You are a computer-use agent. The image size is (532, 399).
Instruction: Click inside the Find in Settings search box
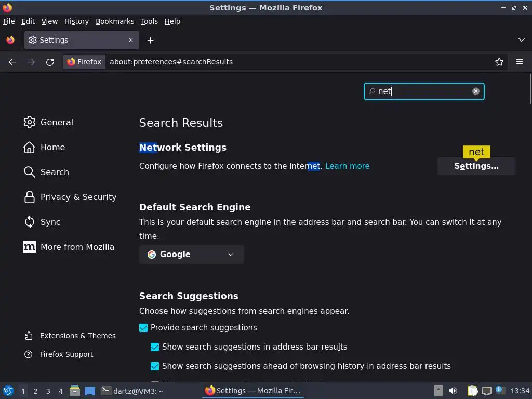click(424, 91)
